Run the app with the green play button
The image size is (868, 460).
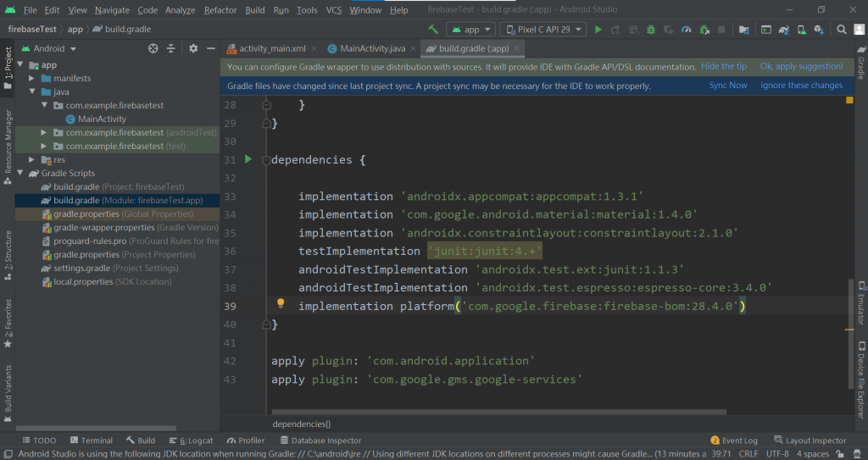tap(598, 29)
